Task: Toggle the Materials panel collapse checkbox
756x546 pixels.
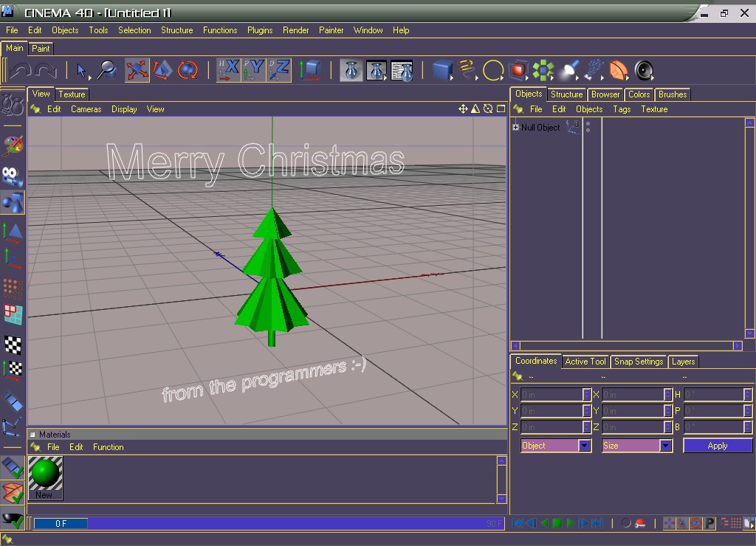Action: point(32,435)
